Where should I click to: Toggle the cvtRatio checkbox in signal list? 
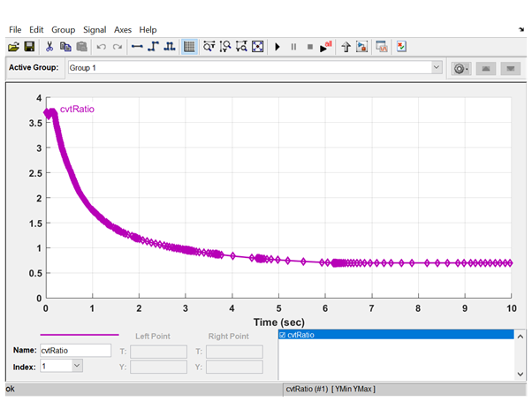click(x=283, y=336)
